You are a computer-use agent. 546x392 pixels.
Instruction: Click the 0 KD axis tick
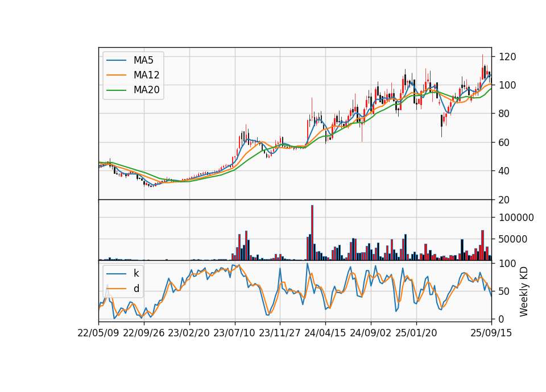502,319
